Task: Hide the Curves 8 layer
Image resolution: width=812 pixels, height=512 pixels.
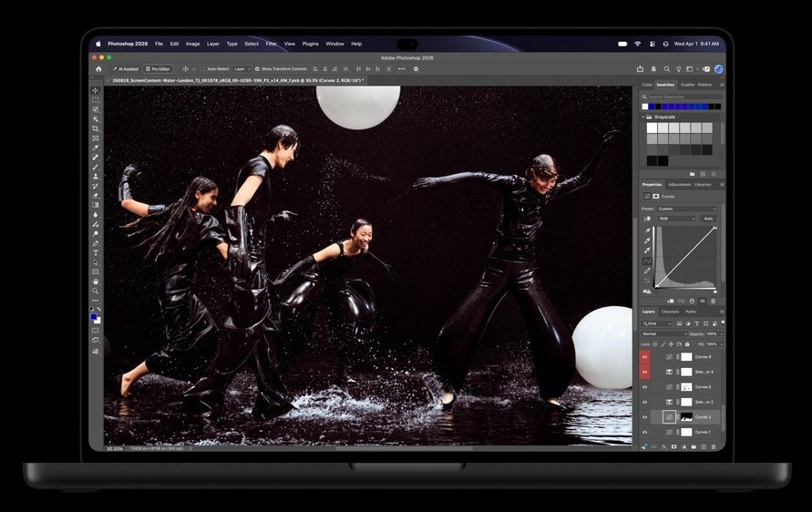Action: click(644, 357)
